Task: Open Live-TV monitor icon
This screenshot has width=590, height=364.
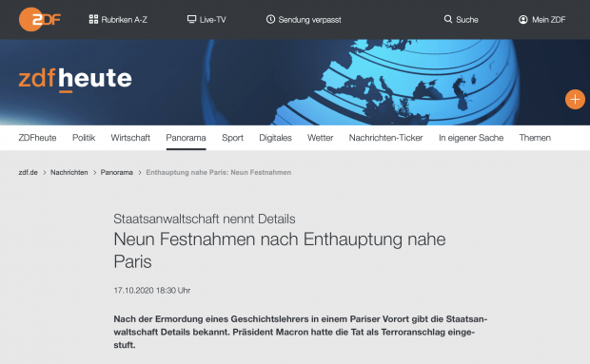Action: pyautogui.click(x=191, y=19)
